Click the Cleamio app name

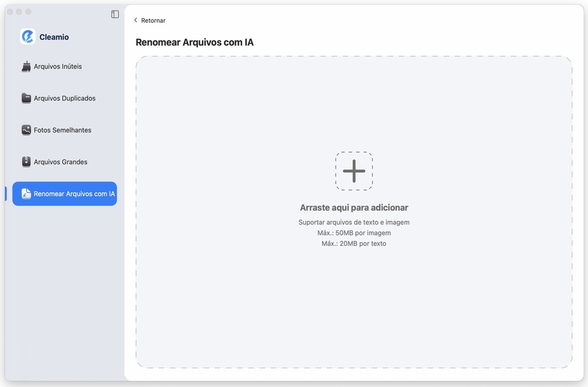tap(54, 37)
